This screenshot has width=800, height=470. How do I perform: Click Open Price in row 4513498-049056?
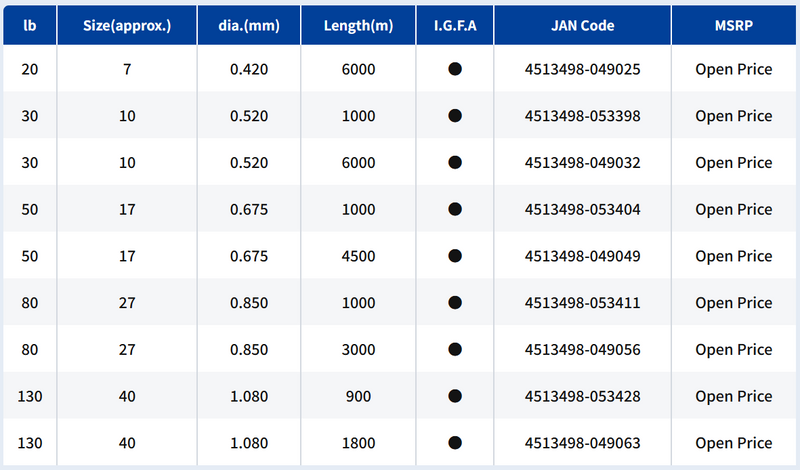click(x=734, y=350)
